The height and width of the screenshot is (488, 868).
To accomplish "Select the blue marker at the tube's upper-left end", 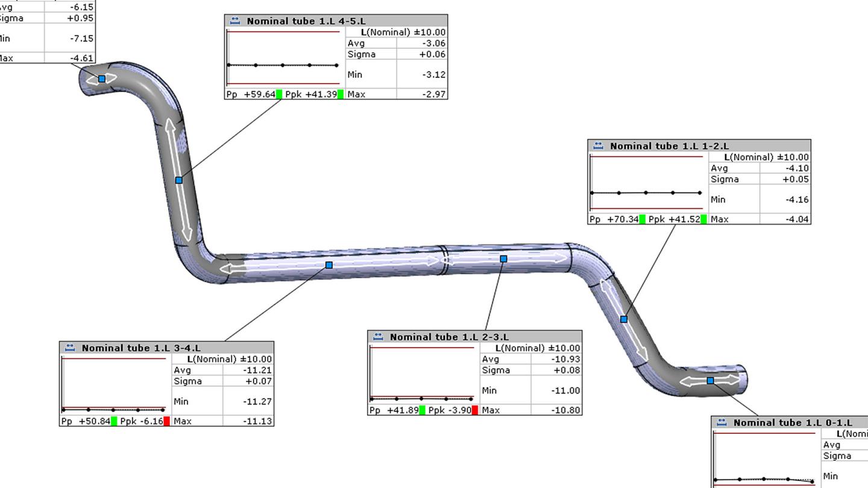I will pyautogui.click(x=101, y=78).
